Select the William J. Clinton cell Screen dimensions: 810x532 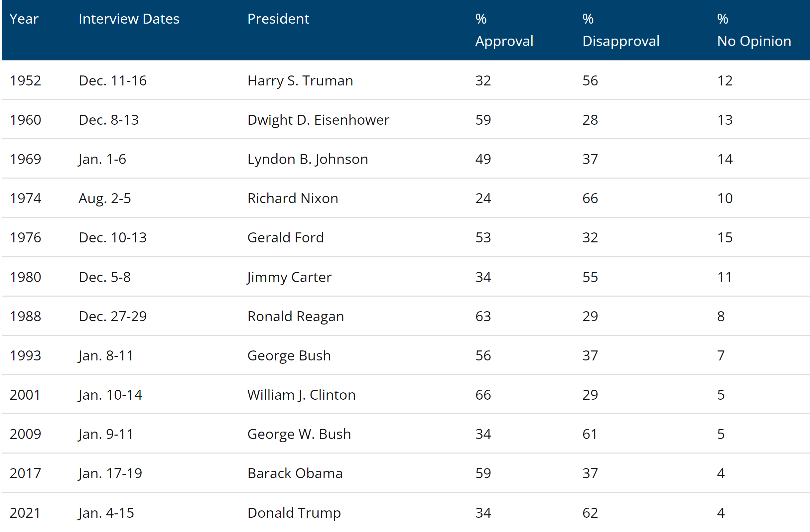click(x=301, y=395)
